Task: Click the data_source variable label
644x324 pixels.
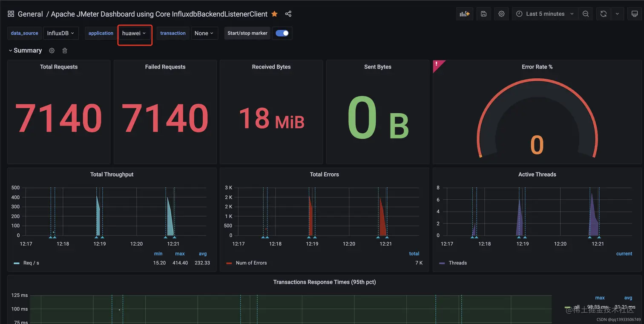Action: 25,33
